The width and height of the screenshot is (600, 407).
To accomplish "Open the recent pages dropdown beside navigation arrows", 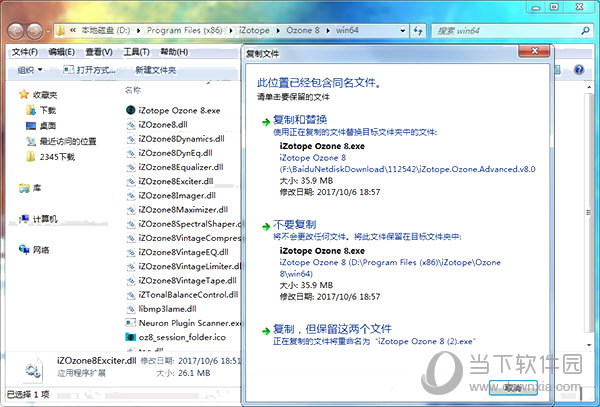I will (x=47, y=31).
